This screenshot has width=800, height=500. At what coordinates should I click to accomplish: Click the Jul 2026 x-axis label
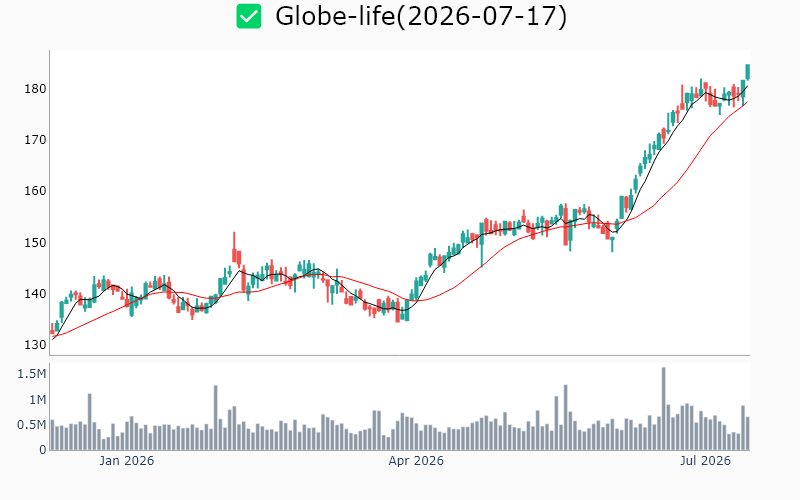tap(706, 461)
